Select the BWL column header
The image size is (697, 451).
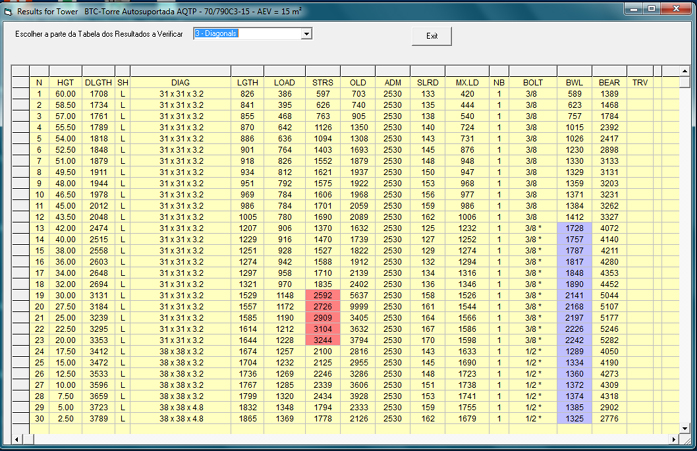574,82
